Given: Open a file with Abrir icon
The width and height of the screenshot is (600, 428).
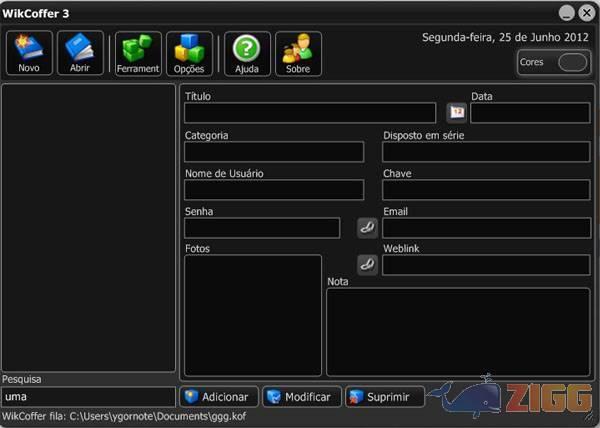Looking at the screenshot, I should click(x=80, y=53).
